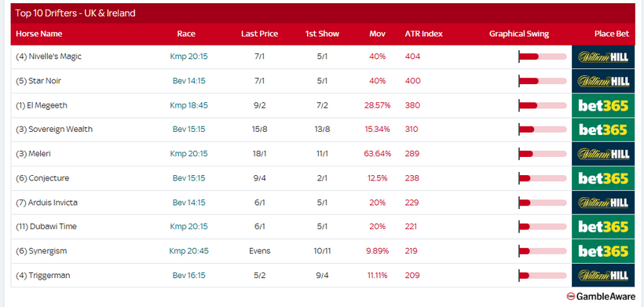Open Kmp 20:15 race for Nivelle's Magic
The height and width of the screenshot is (307, 644).
click(189, 57)
